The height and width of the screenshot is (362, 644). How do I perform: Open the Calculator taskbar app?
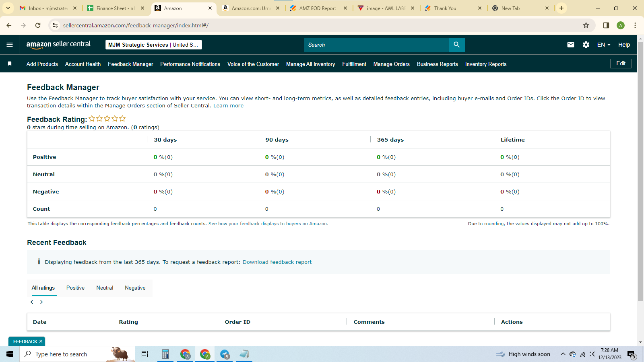[165, 354]
